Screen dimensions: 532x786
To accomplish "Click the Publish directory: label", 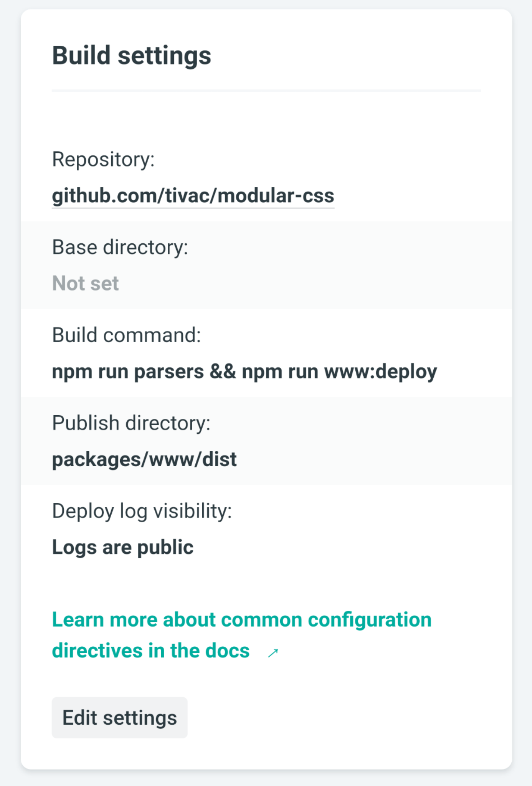I will [131, 423].
